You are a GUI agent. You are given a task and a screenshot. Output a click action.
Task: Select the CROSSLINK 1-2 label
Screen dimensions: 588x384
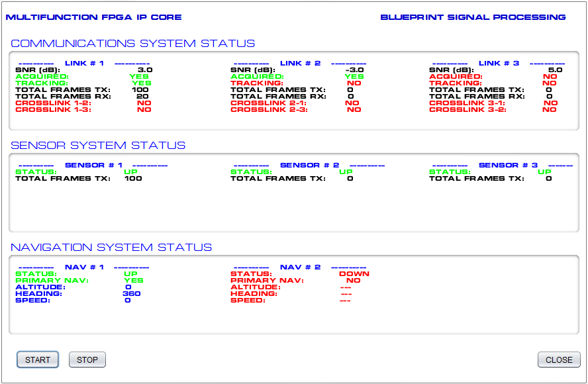(53, 103)
